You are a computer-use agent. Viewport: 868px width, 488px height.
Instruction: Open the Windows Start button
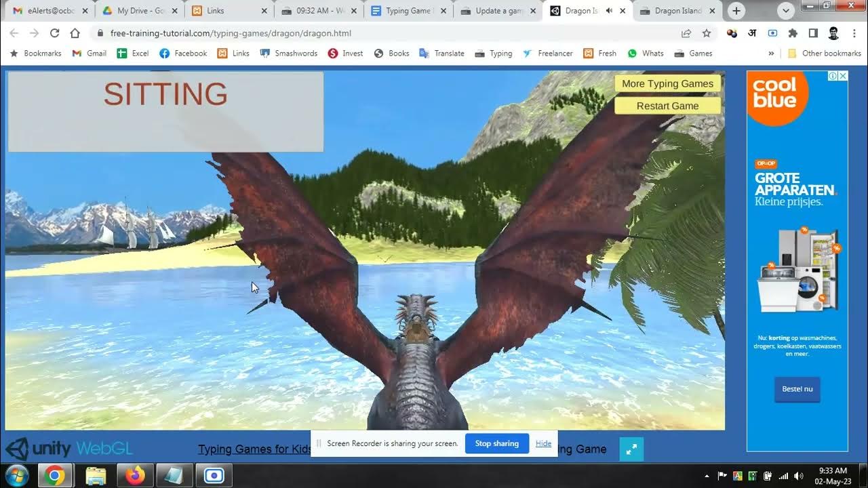point(16,475)
